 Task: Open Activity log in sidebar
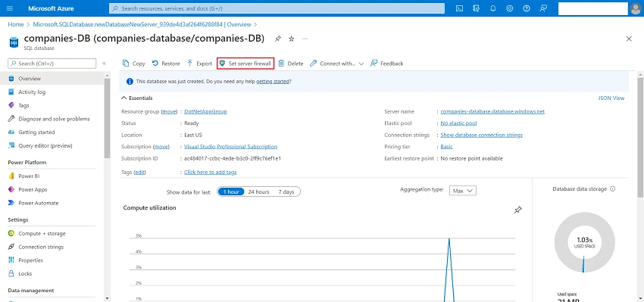point(52,92)
